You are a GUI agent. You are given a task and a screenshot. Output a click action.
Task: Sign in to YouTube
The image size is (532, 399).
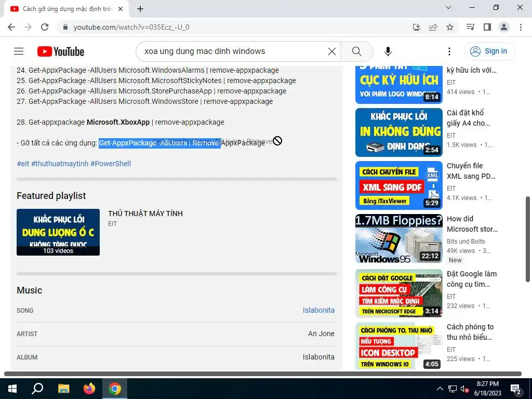[489, 51]
